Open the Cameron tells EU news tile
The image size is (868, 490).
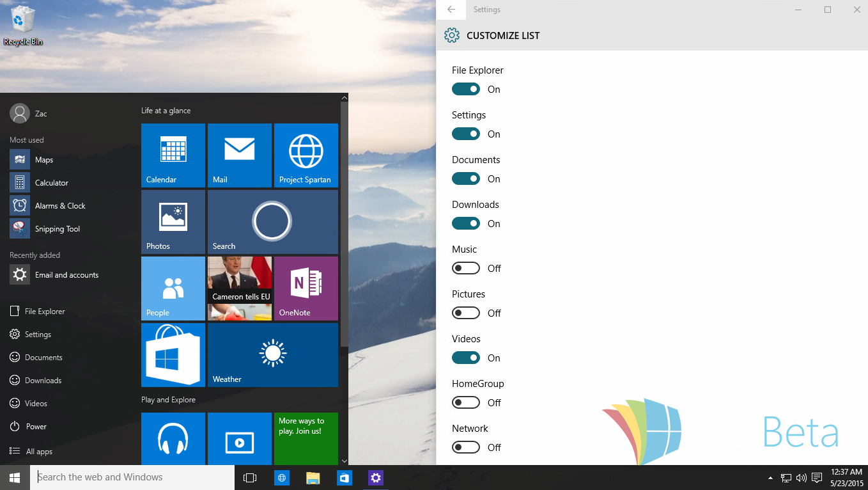tap(240, 288)
